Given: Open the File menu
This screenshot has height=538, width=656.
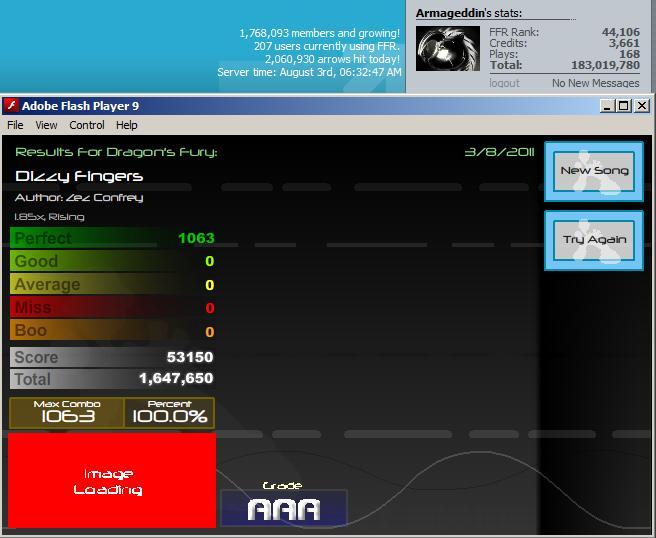Looking at the screenshot, I should pyautogui.click(x=15, y=125).
